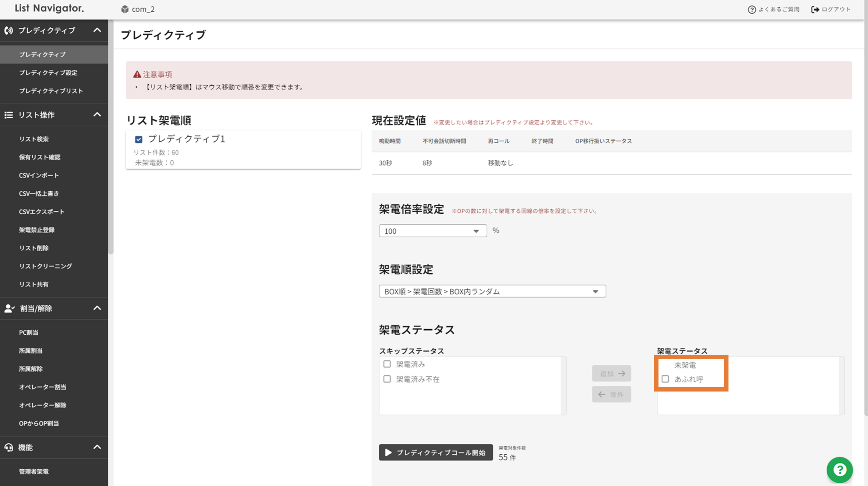Open the 架電順設定 order dropdown
The image size is (868, 486).
[x=492, y=291]
